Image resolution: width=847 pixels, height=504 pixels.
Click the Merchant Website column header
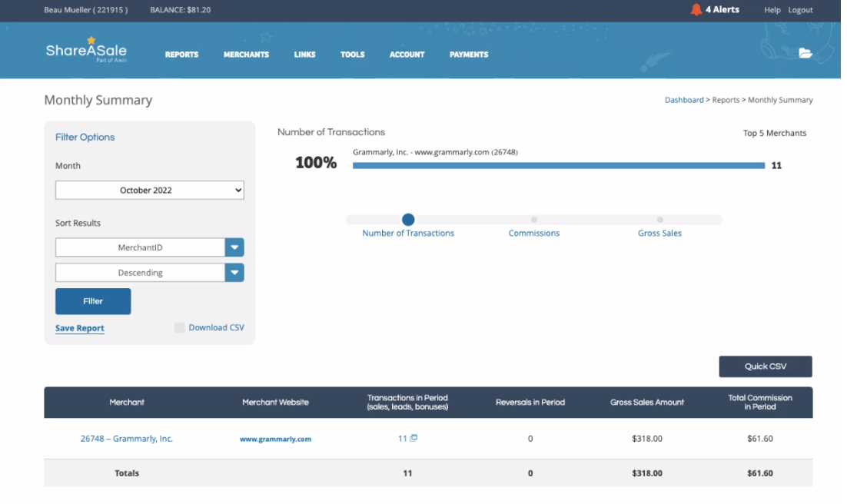[275, 403]
